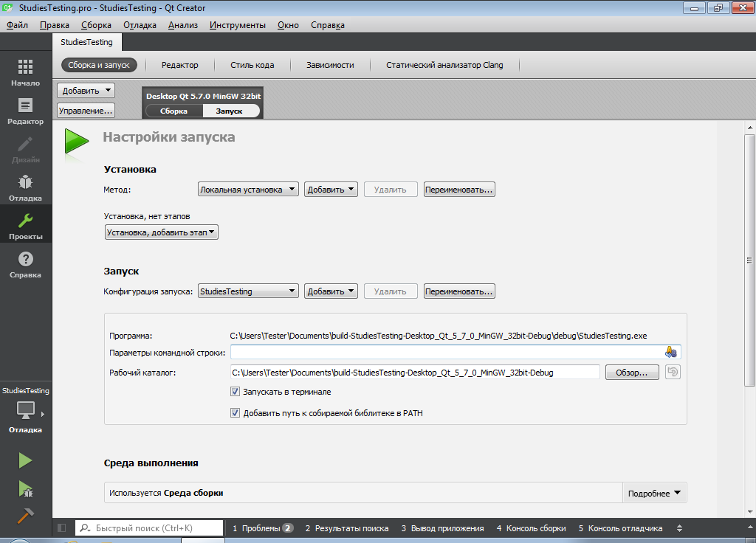Open the Инструменты menu

coord(237,25)
